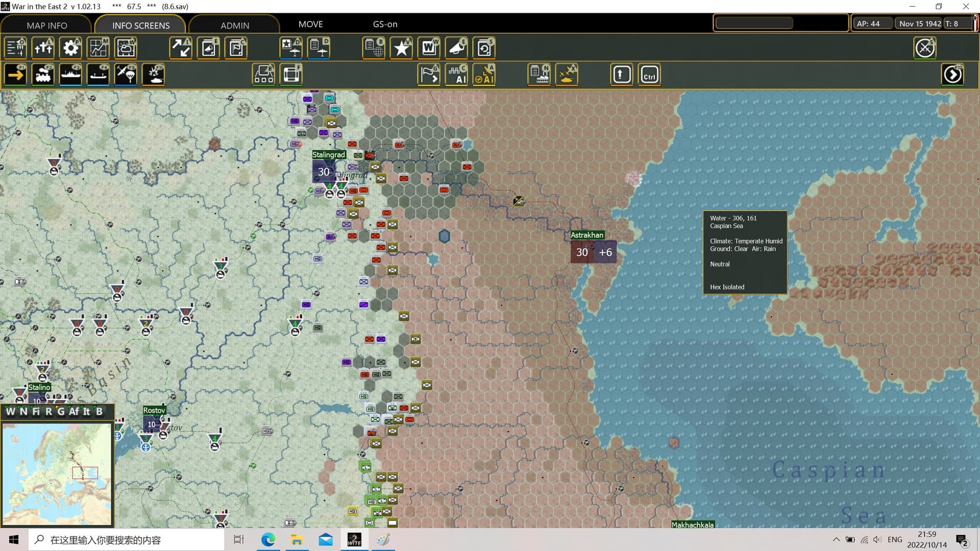The width and height of the screenshot is (980, 551).
Task: Toggle minimap It filter letter
Action: (86, 411)
